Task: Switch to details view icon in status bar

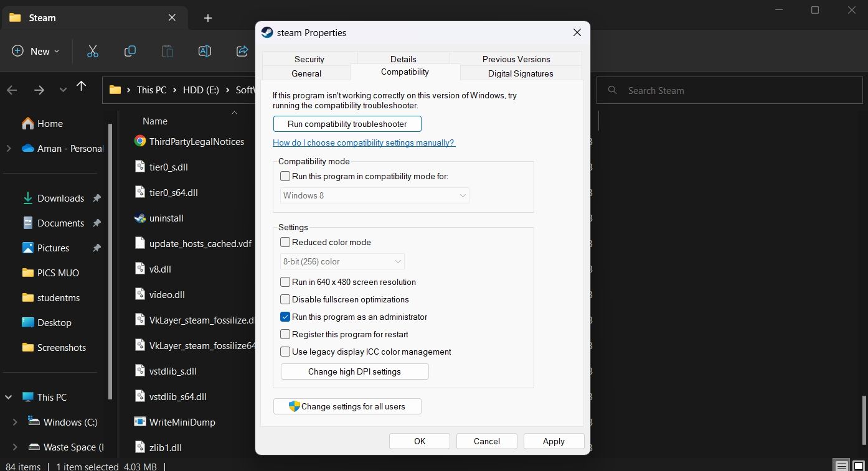Action: point(841,466)
